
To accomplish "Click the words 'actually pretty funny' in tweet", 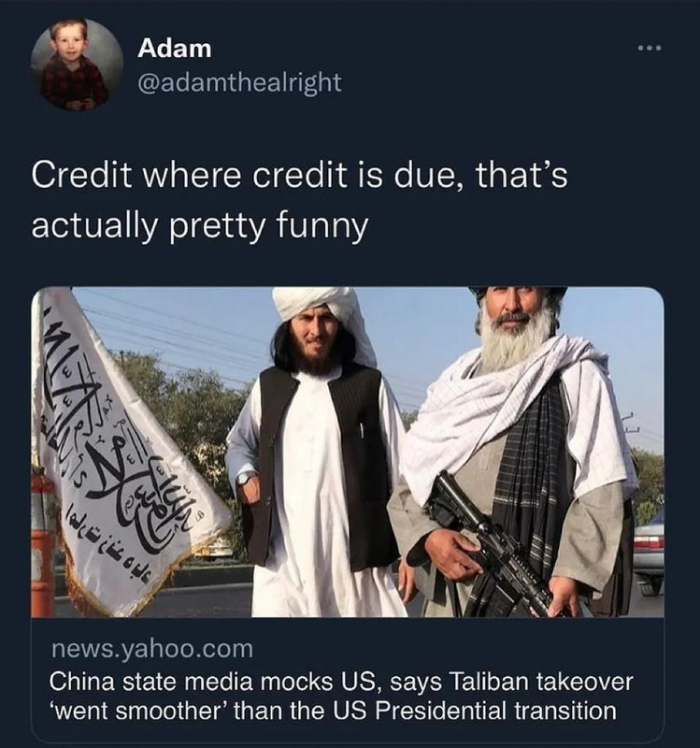I will (199, 225).
